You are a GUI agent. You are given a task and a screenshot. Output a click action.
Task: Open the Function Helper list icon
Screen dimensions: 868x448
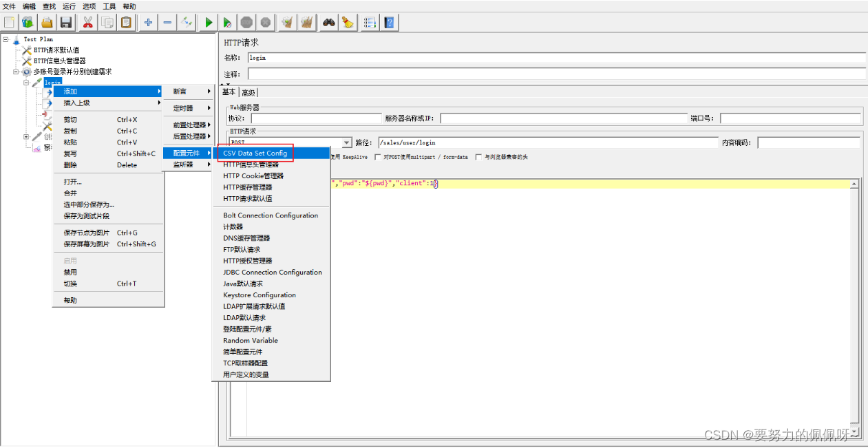click(370, 23)
